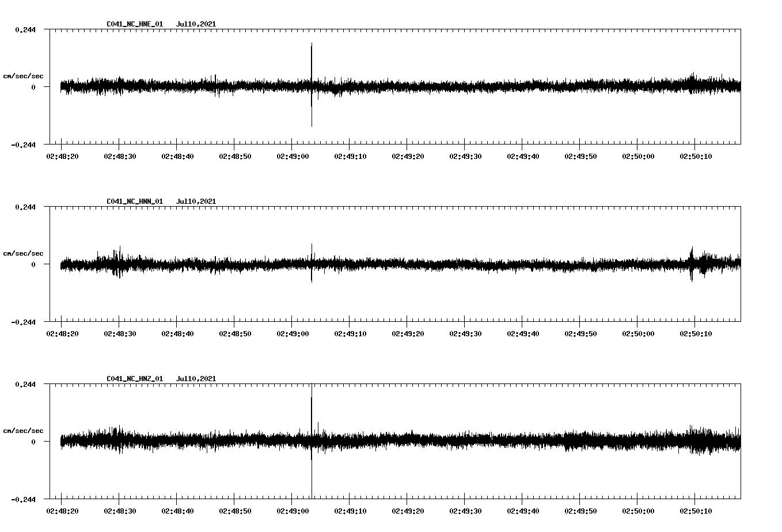This screenshot has height=532, width=782.
Task: Click the zero baseline label on HNZ axis
Action: click(33, 442)
